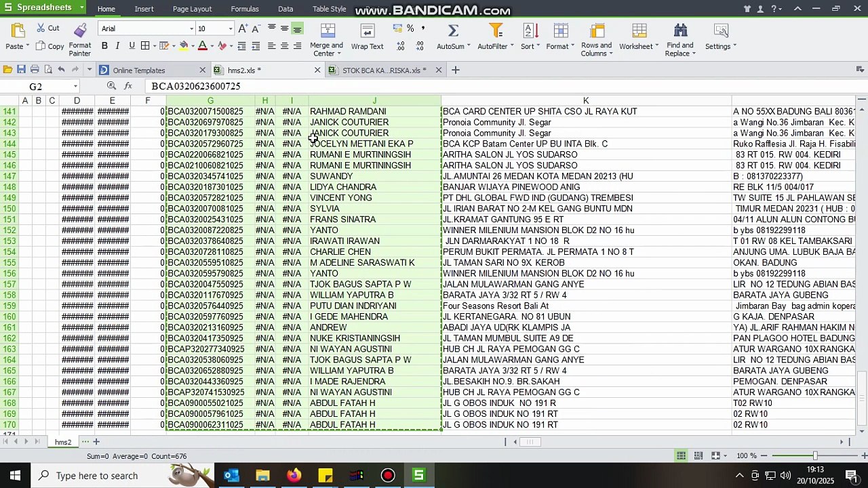Add a new sheet with plus button
Viewport: 868px width, 488px height.
click(96, 442)
